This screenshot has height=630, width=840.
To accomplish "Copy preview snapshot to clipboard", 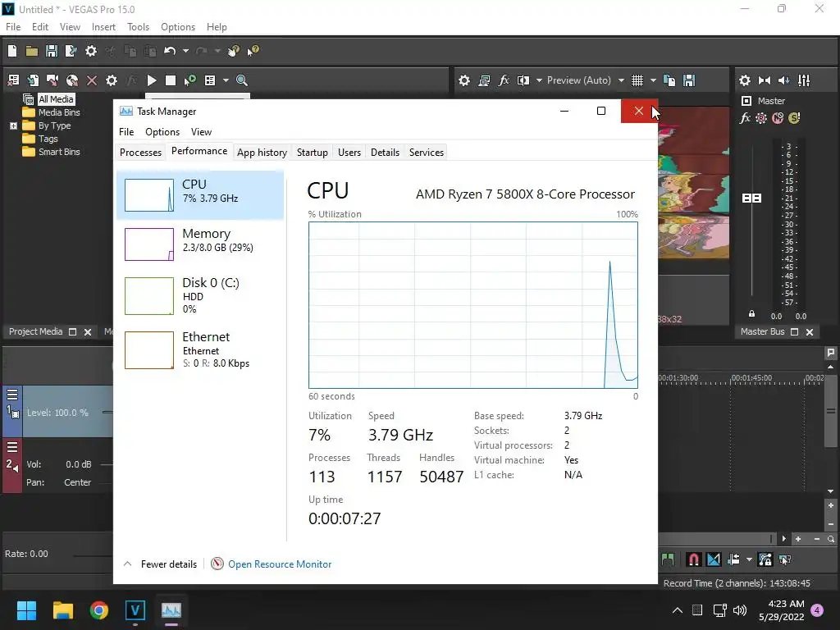I will click(x=669, y=80).
